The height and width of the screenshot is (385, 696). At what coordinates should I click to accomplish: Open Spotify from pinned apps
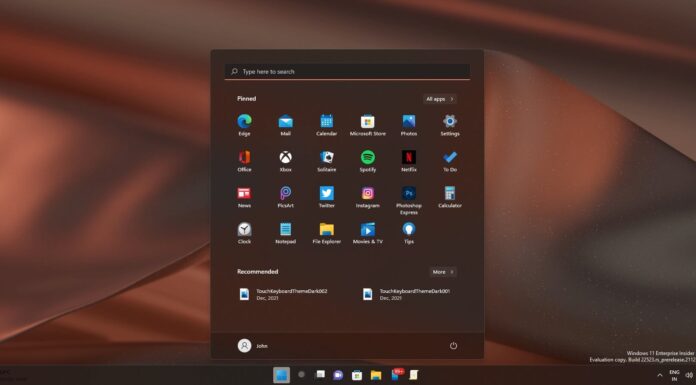click(368, 160)
